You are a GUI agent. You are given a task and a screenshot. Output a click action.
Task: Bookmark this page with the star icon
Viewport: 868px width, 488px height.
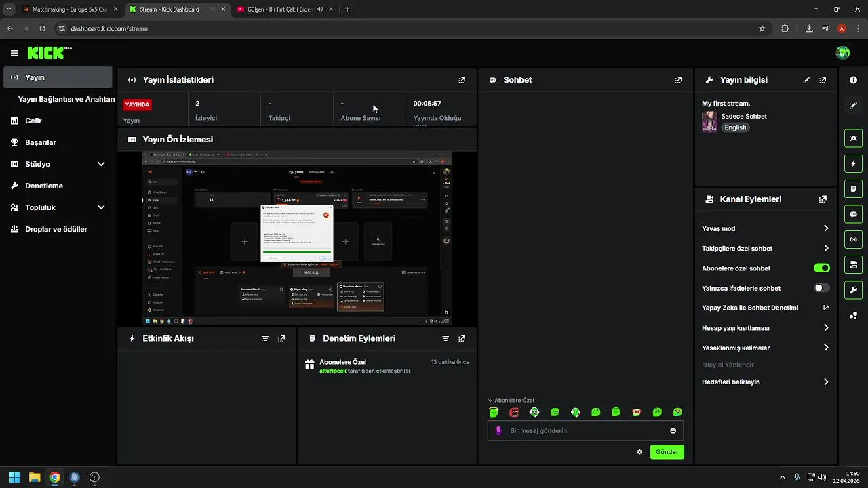[762, 28]
